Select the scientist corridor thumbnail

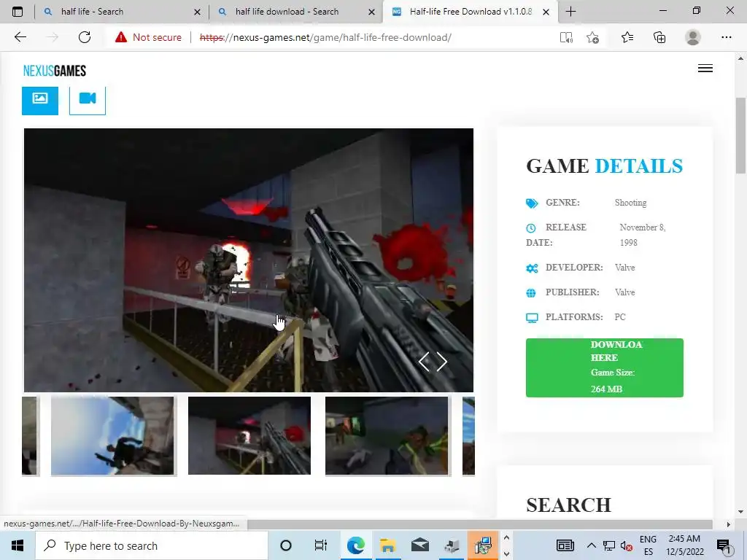pyautogui.click(x=387, y=436)
